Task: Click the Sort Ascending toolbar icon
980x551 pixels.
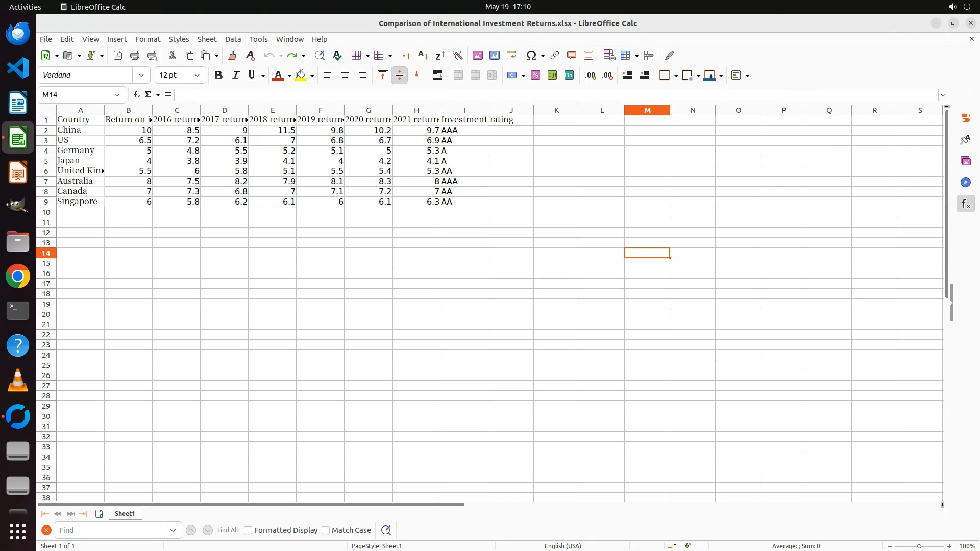Action: click(423, 55)
